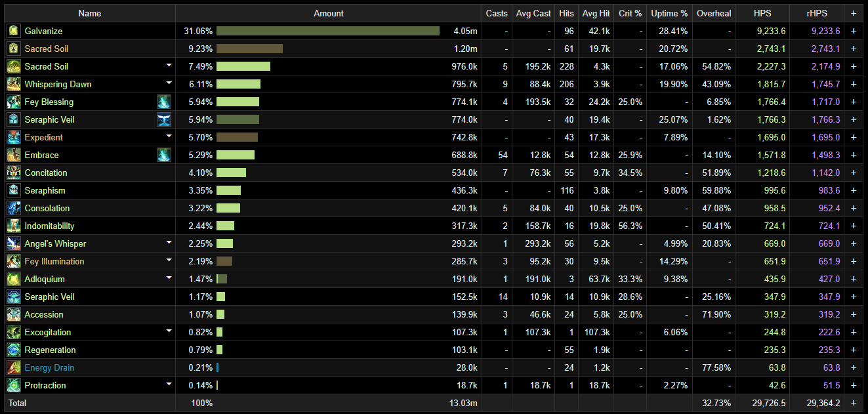The image size is (868, 414).
Task: Click the Fey Blessing ability icon
Action: pos(14,102)
